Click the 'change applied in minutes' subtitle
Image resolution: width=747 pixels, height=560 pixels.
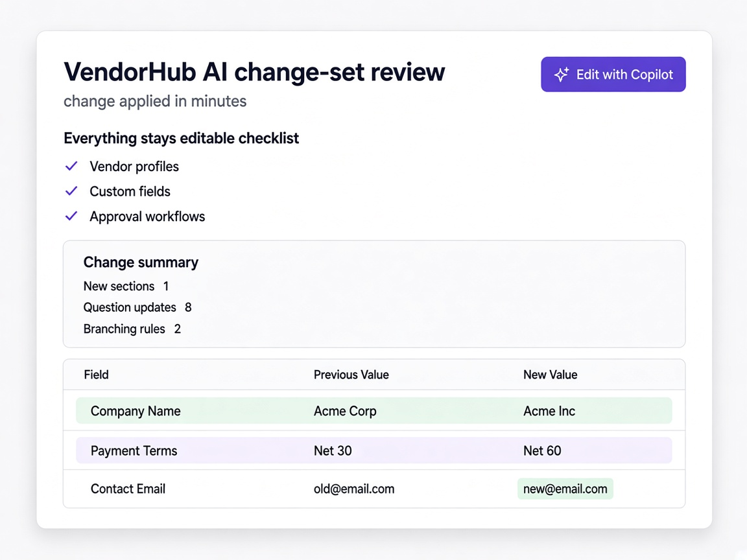pos(155,101)
